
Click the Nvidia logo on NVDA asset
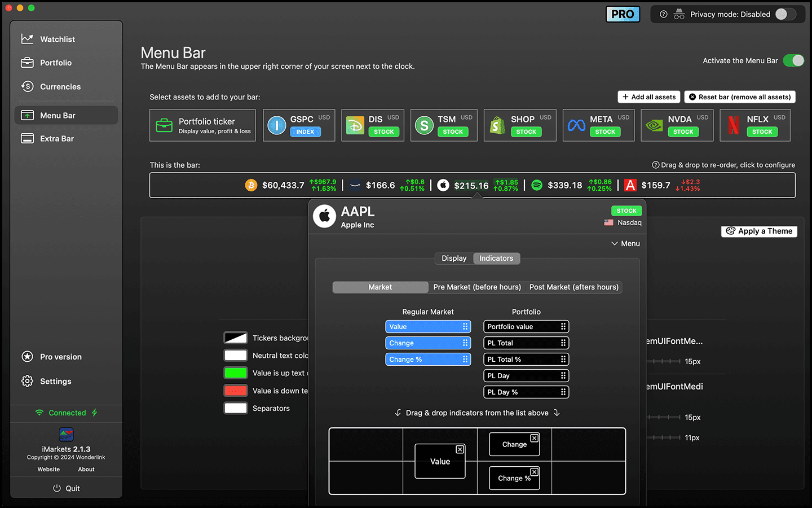tap(654, 125)
